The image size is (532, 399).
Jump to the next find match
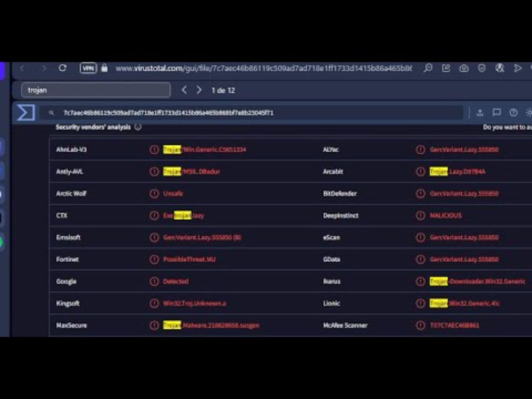click(199, 90)
